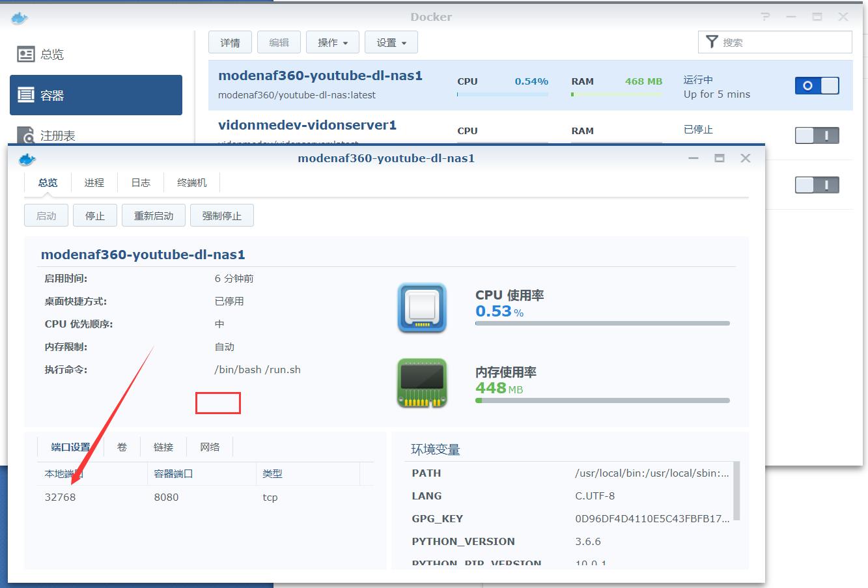Image resolution: width=868 pixels, height=588 pixels.
Task: Turn on the vidonmedev-vidonserver1 container toggle
Action: point(817,135)
